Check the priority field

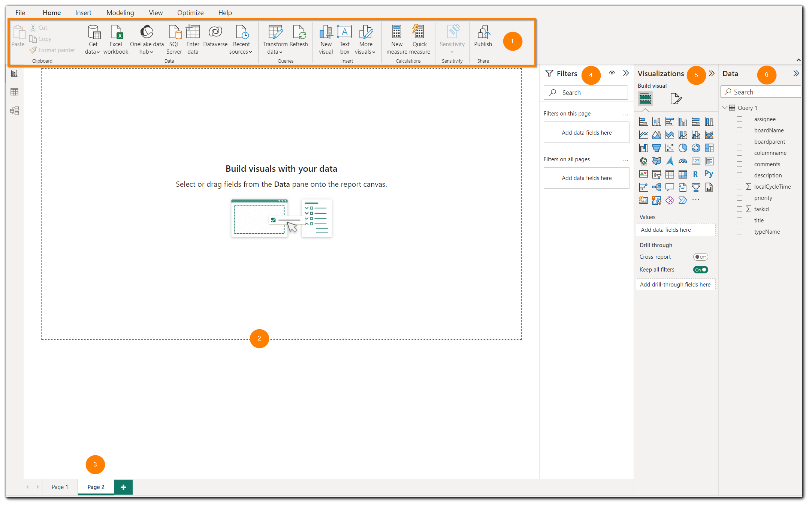(739, 198)
